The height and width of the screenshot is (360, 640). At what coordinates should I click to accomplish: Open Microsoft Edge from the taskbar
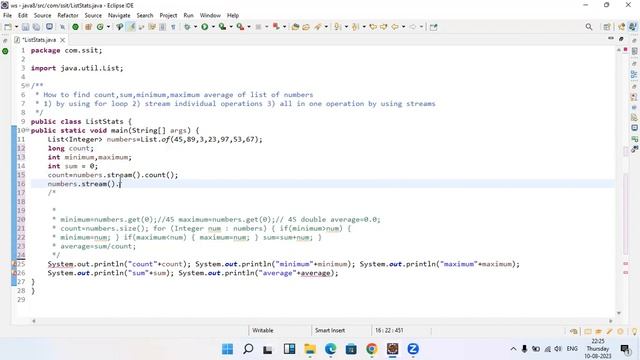tap(331, 349)
